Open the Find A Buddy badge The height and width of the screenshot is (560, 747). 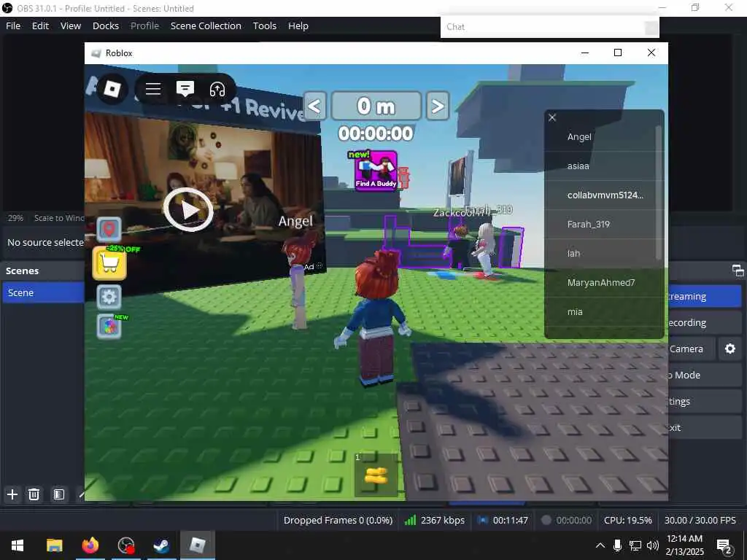click(376, 171)
